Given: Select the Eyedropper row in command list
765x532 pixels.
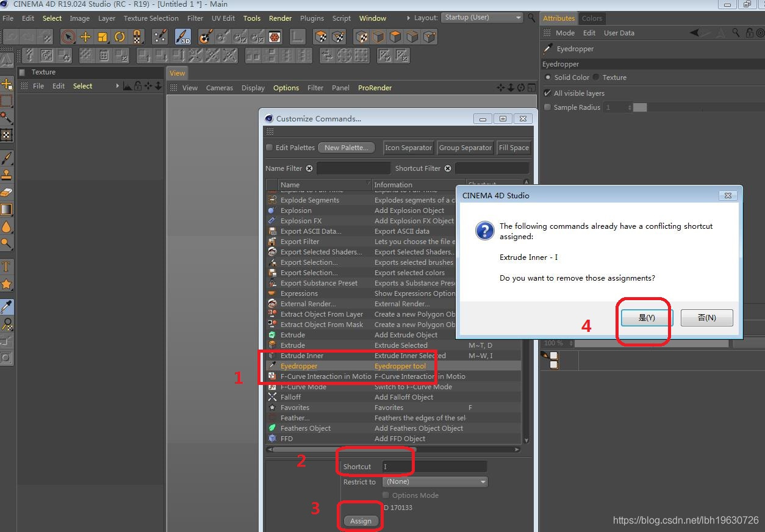Looking at the screenshot, I should point(394,366).
